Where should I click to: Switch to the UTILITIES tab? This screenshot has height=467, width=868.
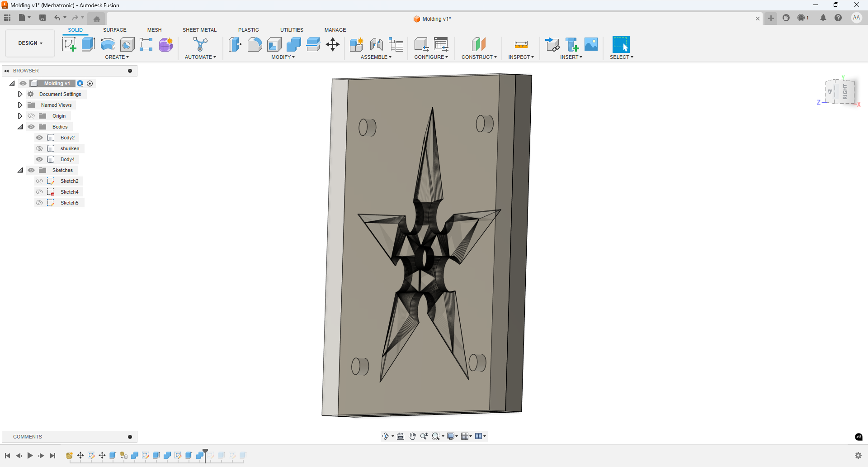(292, 30)
